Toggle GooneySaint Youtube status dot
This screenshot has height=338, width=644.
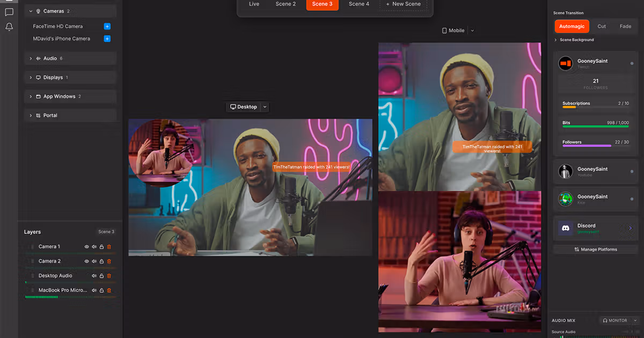(x=632, y=172)
